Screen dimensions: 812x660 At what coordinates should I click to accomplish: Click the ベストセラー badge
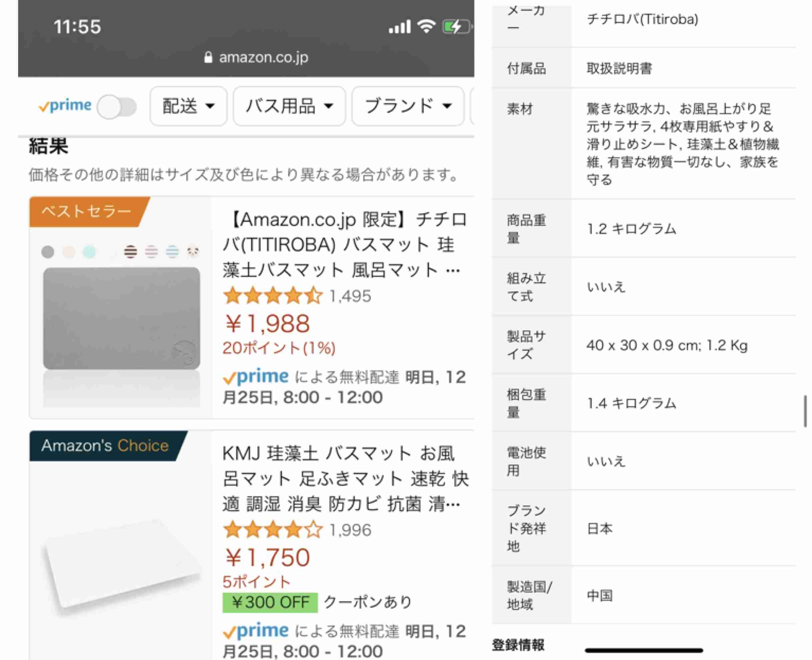point(90,212)
